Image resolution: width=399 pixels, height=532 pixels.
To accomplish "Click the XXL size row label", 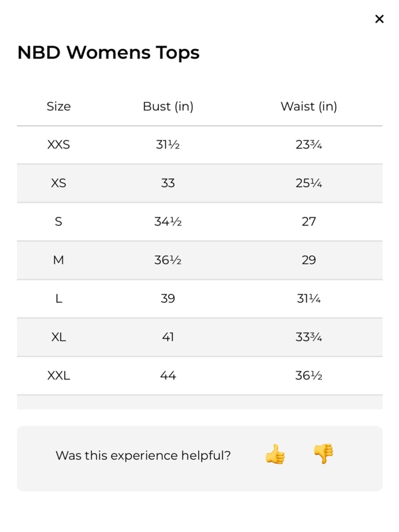I will pyautogui.click(x=59, y=376).
